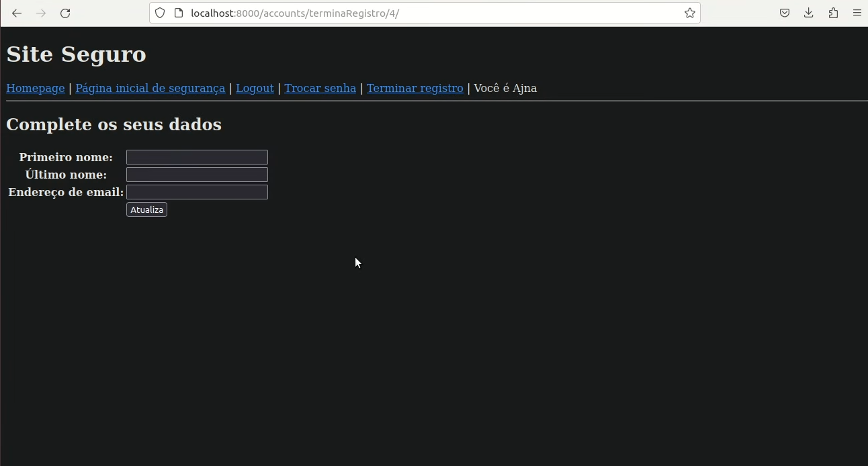Screen dimensions: 868x466
Task: Select the "Trocar senha" link
Action: (320, 88)
